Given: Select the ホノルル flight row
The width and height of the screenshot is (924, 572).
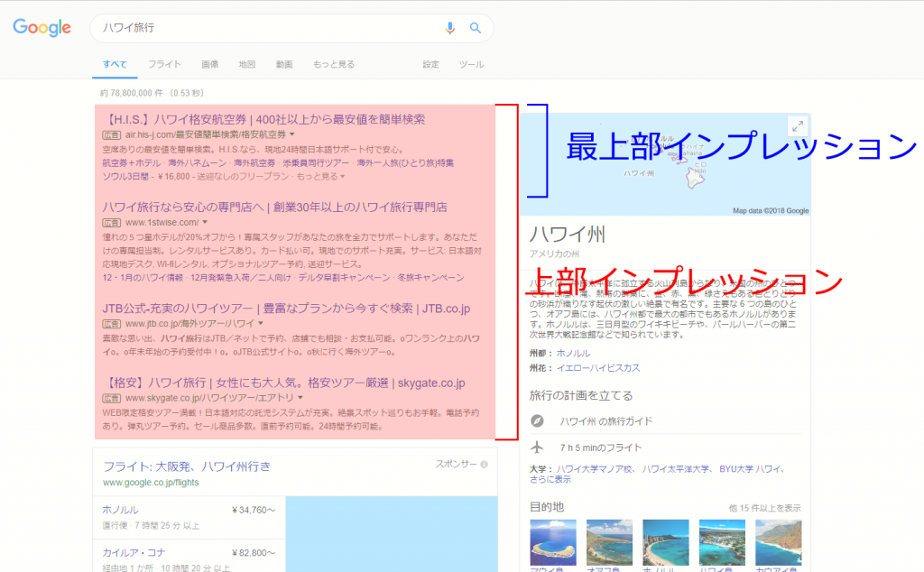Looking at the screenshot, I should (189, 517).
